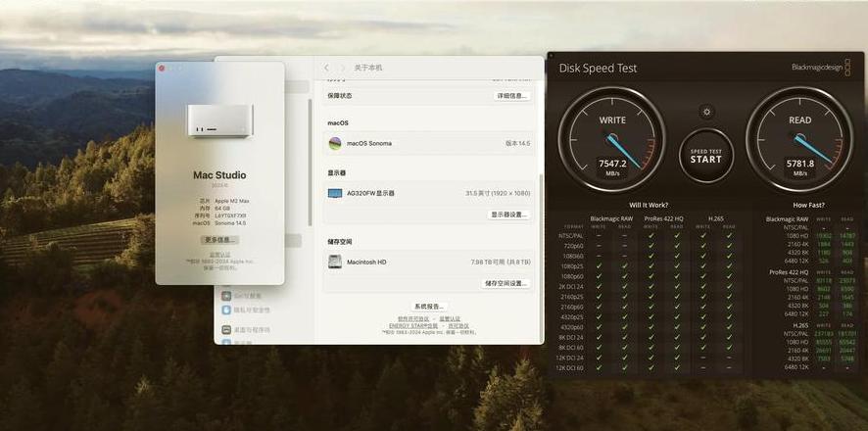Click the 2160p60 format row label
Image resolution: width=868 pixels, height=431 pixels.
click(x=573, y=307)
